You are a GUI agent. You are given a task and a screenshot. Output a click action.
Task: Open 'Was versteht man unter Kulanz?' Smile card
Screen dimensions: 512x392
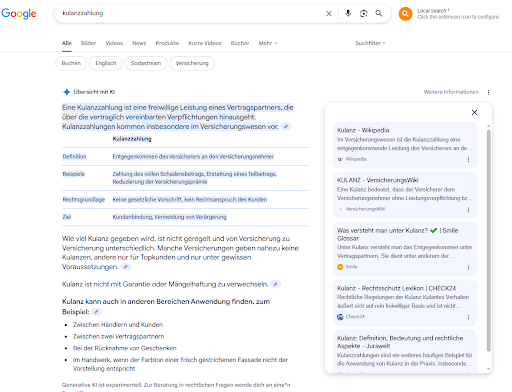point(405,249)
